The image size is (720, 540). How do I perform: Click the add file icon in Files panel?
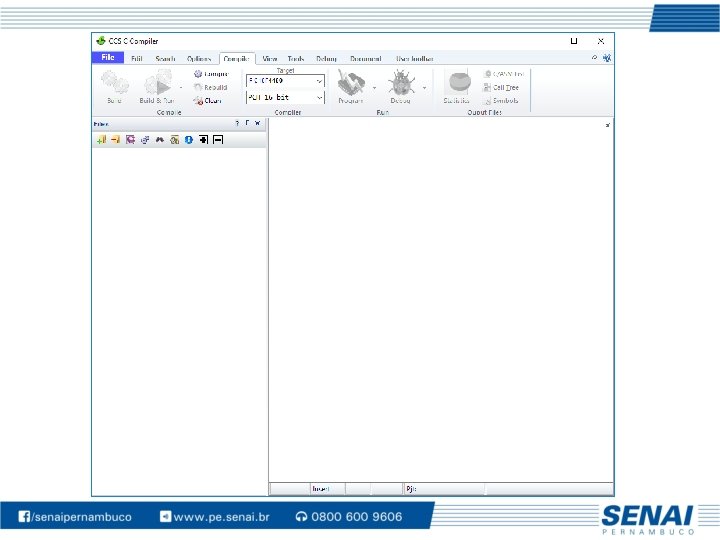pos(101,140)
